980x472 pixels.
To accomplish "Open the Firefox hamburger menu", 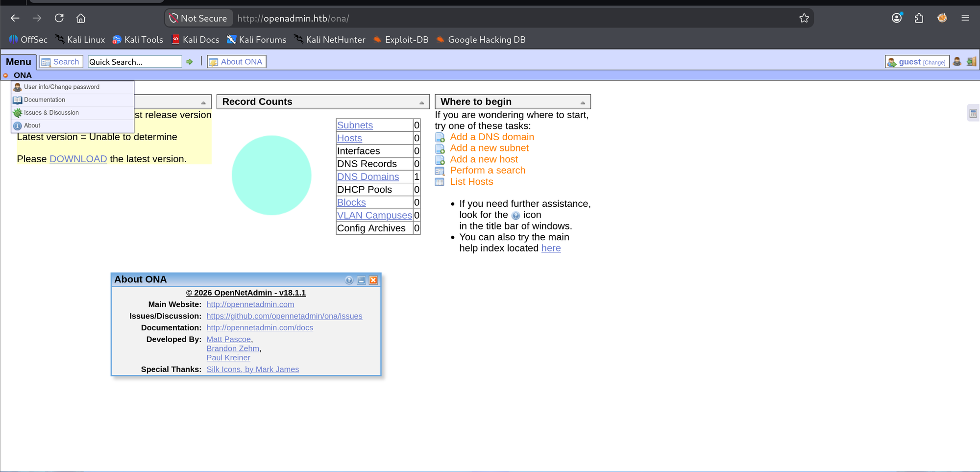I will click(x=965, y=18).
